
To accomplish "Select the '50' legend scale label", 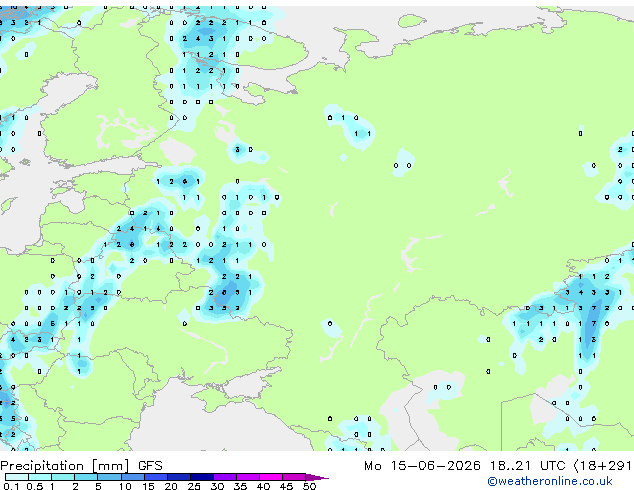I will point(309,486).
